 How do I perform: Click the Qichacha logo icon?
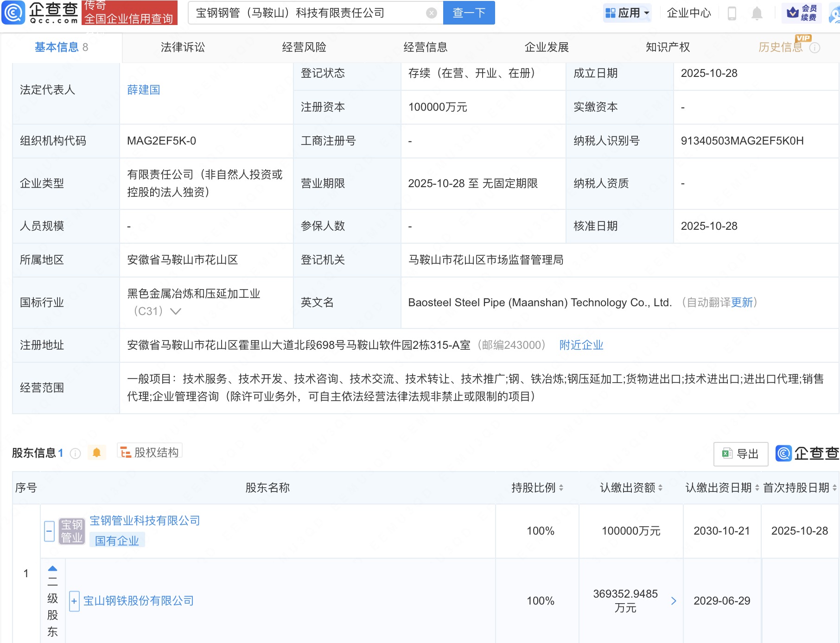tap(13, 13)
